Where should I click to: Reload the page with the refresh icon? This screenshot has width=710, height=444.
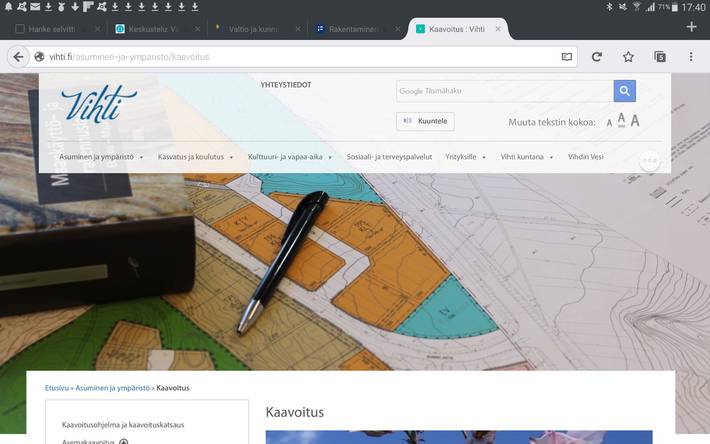[x=597, y=57]
